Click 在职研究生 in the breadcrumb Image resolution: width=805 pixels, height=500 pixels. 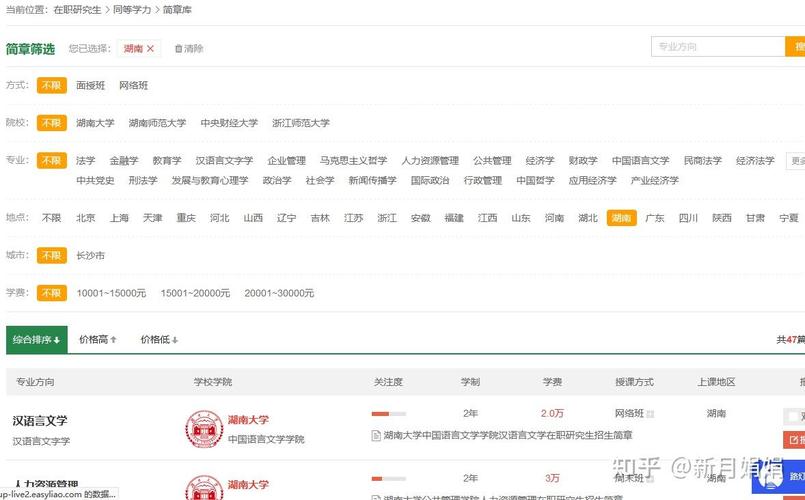[77, 10]
